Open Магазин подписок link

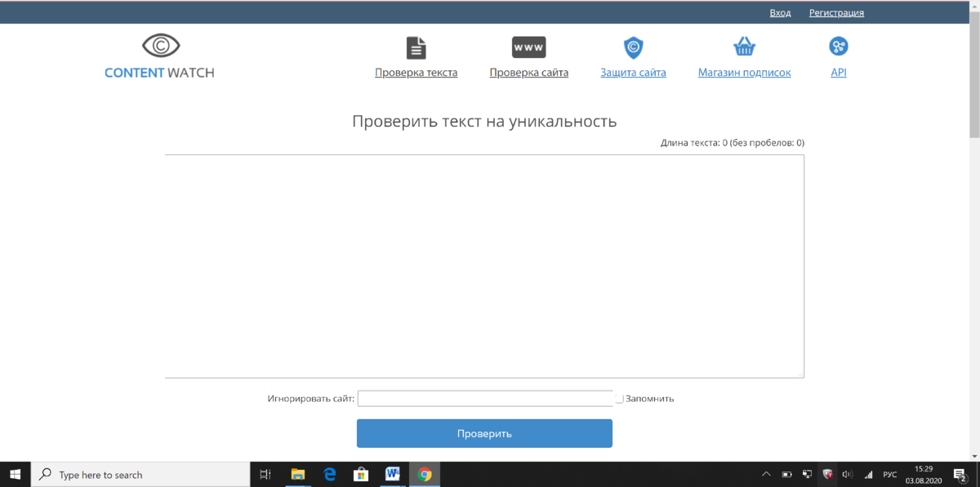pos(745,73)
